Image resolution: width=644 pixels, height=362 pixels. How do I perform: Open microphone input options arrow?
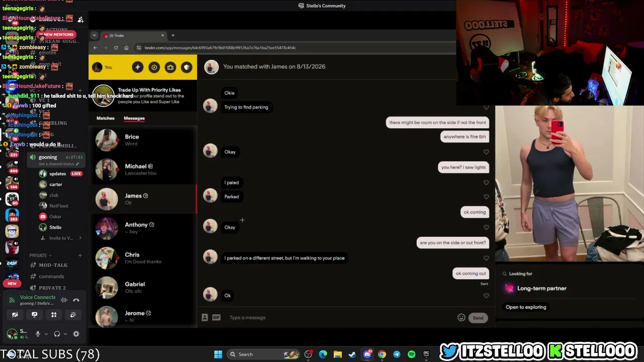tap(46, 334)
